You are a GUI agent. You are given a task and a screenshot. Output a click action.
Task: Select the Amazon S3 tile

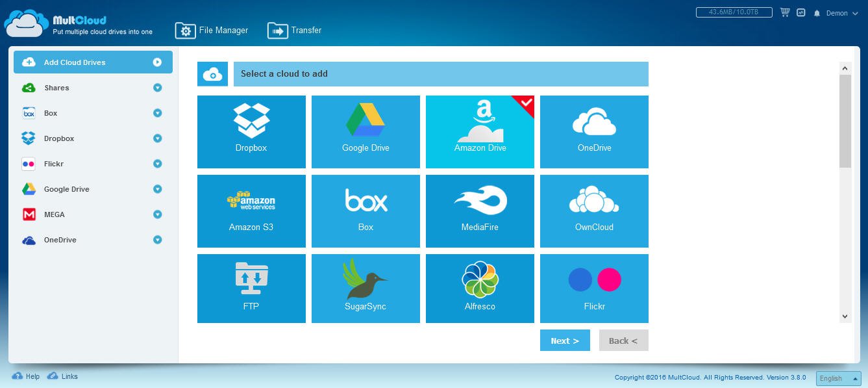pos(251,211)
